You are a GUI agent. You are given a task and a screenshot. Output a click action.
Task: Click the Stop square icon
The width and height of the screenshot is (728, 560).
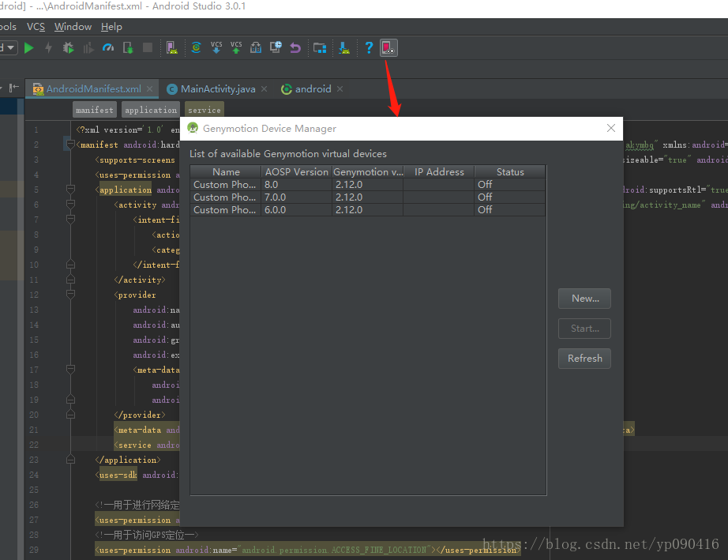148,47
